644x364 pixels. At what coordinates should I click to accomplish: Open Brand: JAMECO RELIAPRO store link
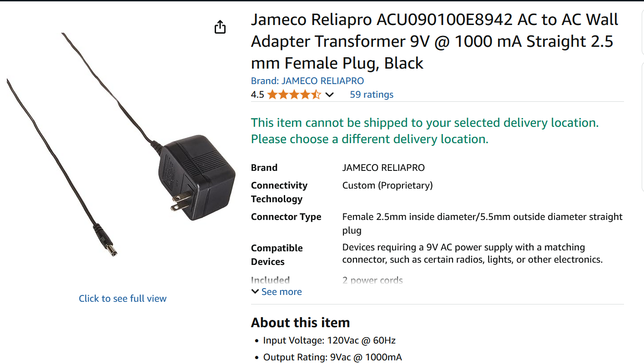coord(307,81)
